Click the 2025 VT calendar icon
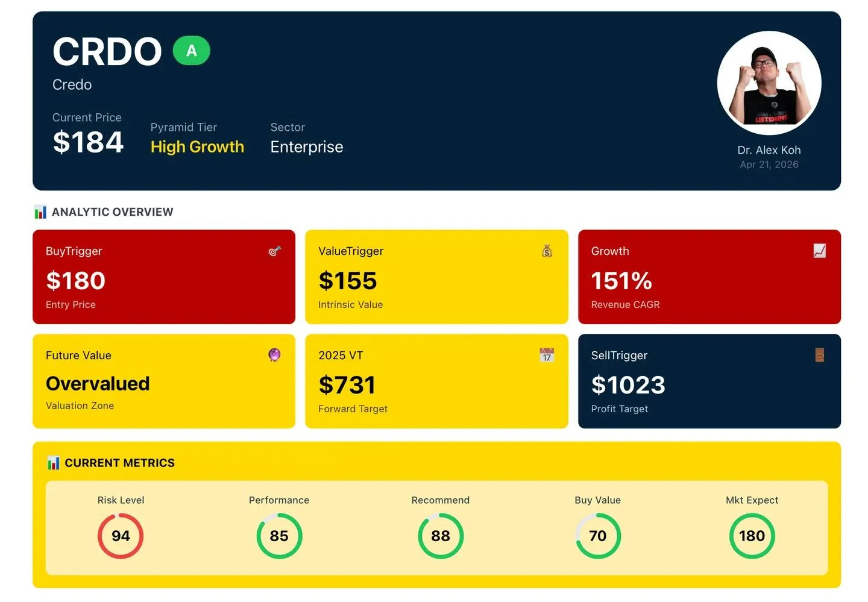Viewport: 868px width, 602px height. (547, 355)
